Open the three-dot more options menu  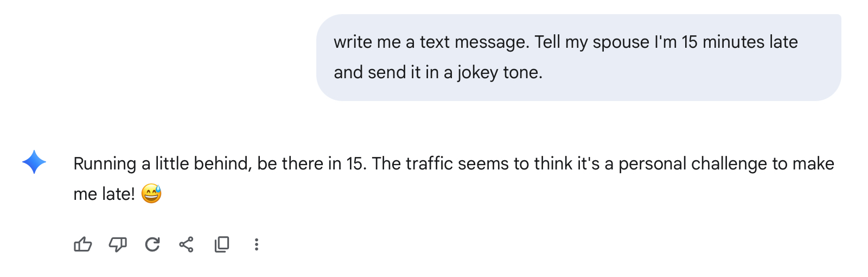pyautogui.click(x=257, y=245)
